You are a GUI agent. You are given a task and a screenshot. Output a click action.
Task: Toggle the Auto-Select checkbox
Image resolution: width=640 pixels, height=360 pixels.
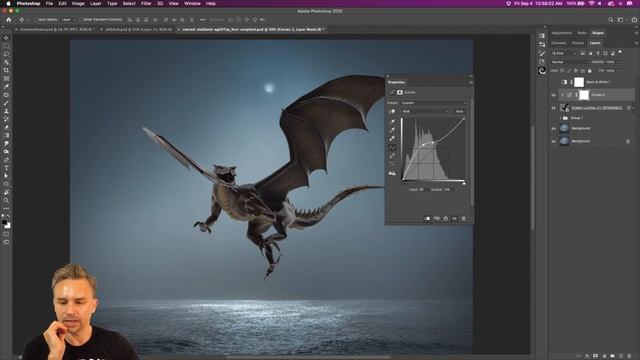(36, 20)
